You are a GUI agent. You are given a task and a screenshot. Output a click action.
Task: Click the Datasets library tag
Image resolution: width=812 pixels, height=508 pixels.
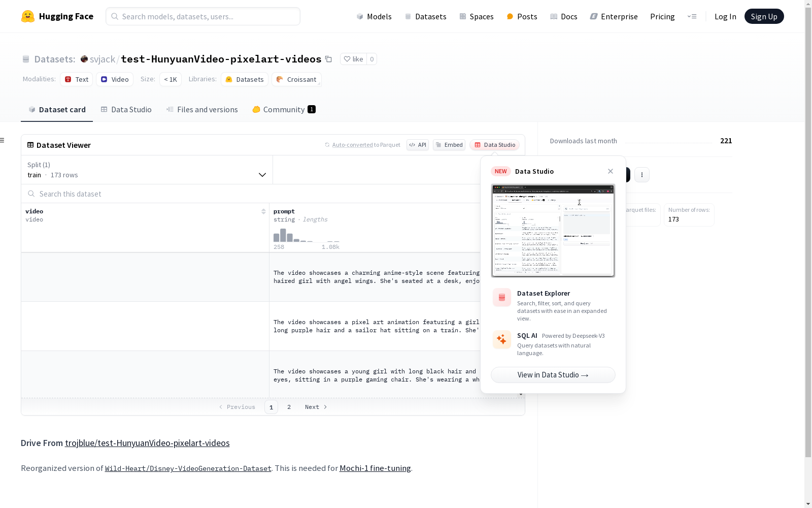point(245,79)
